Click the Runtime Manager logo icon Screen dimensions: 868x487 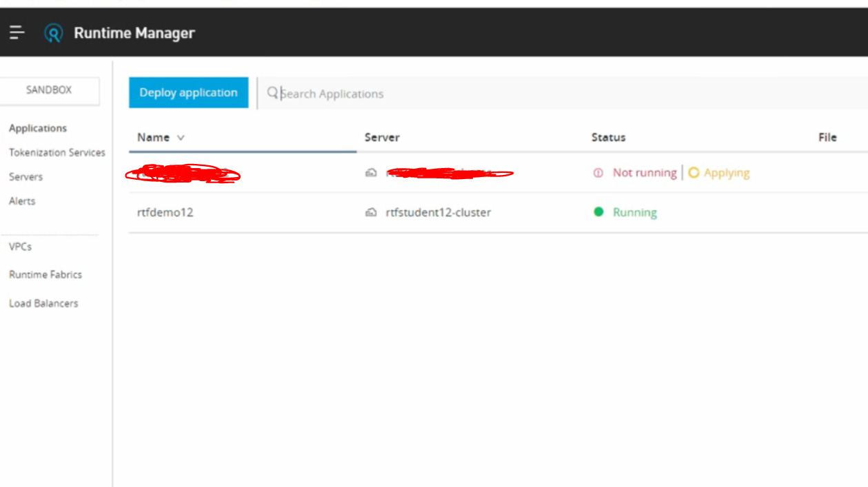52,32
